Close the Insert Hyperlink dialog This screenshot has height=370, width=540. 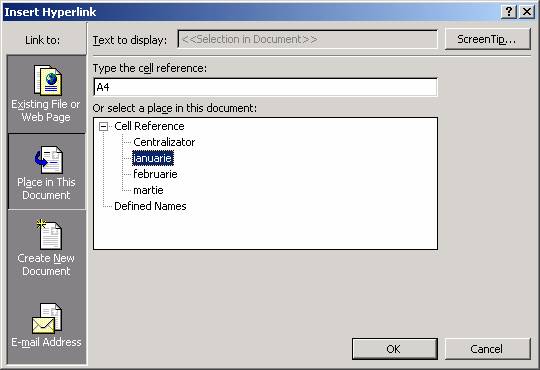(x=527, y=12)
